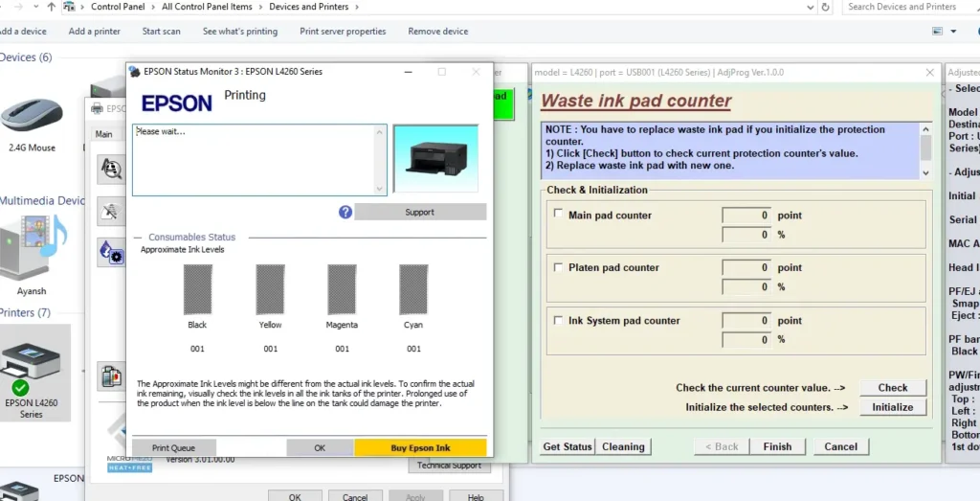Click the Yellow ink level bar
The height and width of the screenshot is (501, 980).
270,289
